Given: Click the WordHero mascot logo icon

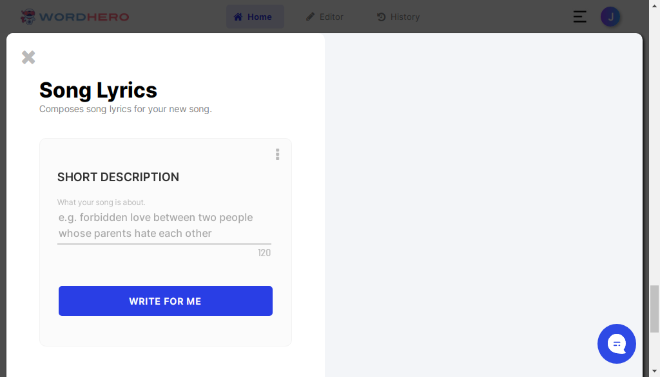Looking at the screenshot, I should (x=28, y=17).
